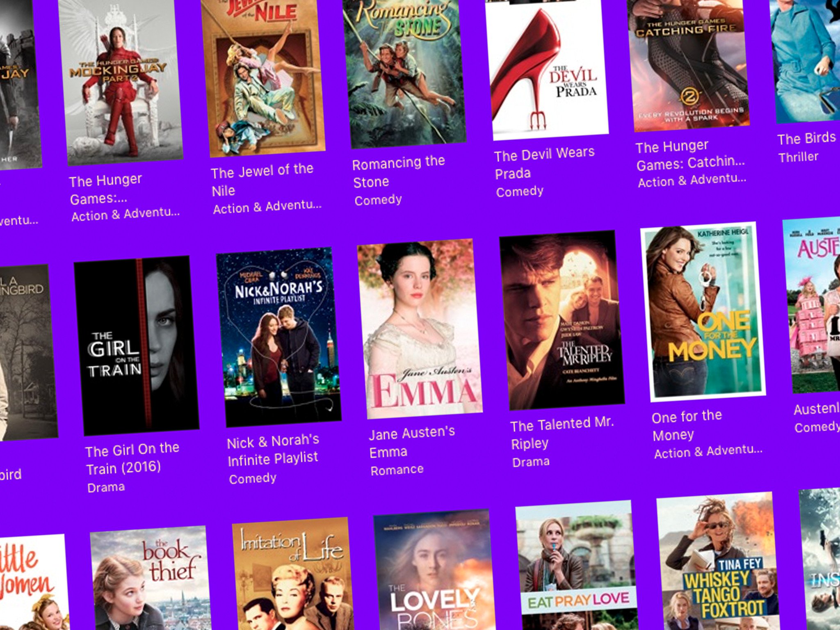Screen dimensions: 840x630
Task: Open The Book Thief poster
Action: point(151,577)
